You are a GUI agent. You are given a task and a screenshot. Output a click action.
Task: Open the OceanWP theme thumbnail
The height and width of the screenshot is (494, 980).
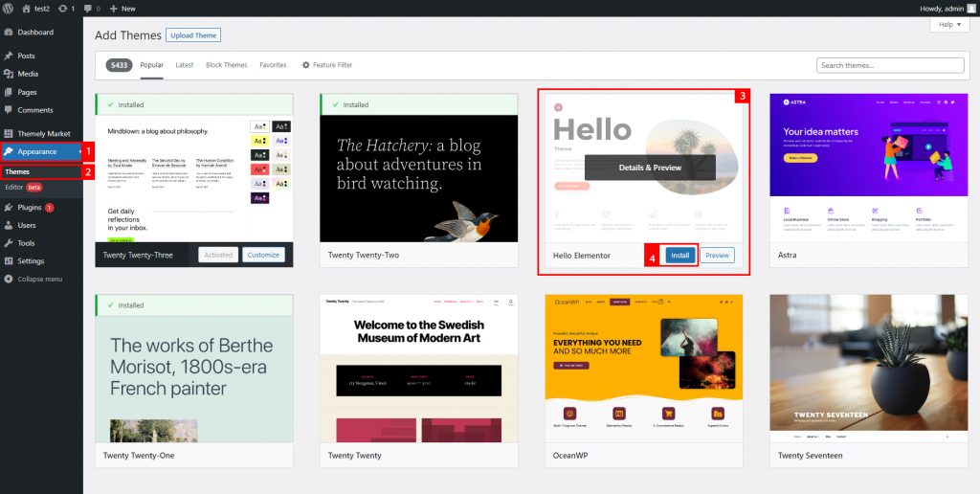[644, 369]
